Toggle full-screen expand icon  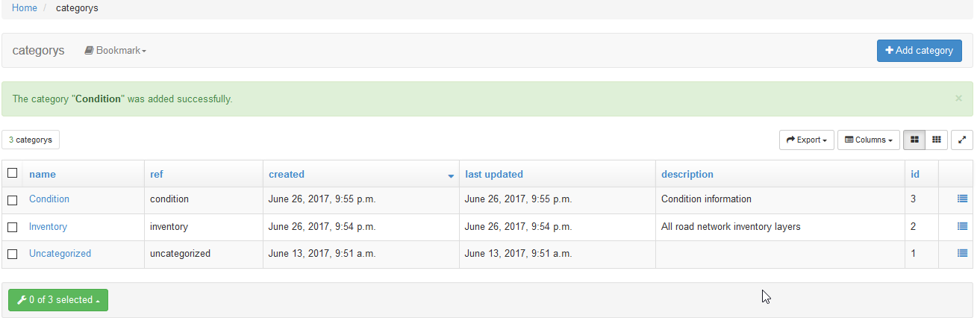coord(962,140)
